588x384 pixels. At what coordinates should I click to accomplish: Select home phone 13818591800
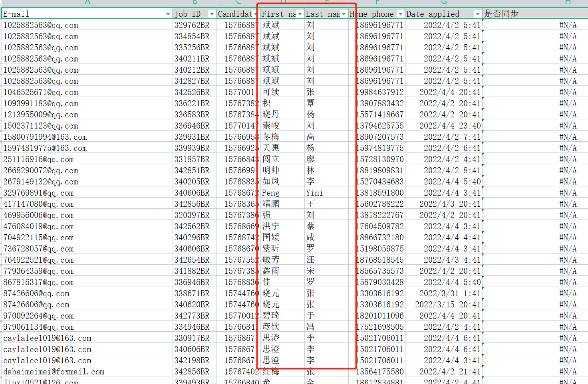[380, 193]
